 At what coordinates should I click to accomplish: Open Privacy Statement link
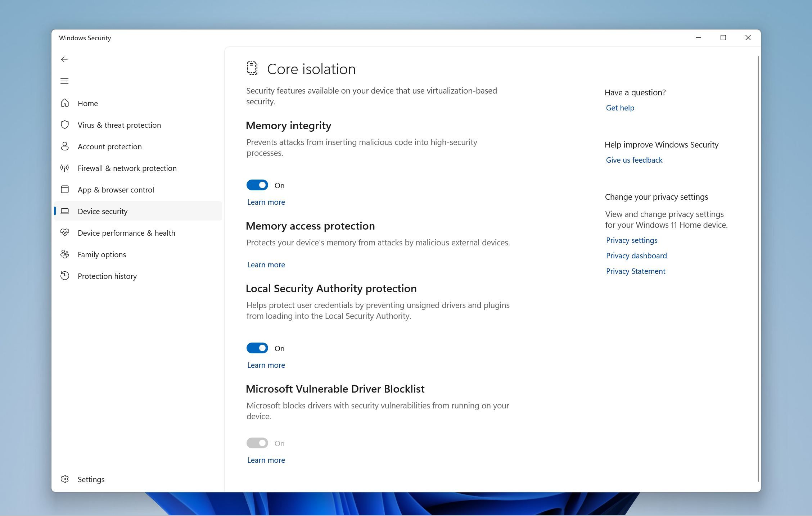pyautogui.click(x=635, y=271)
